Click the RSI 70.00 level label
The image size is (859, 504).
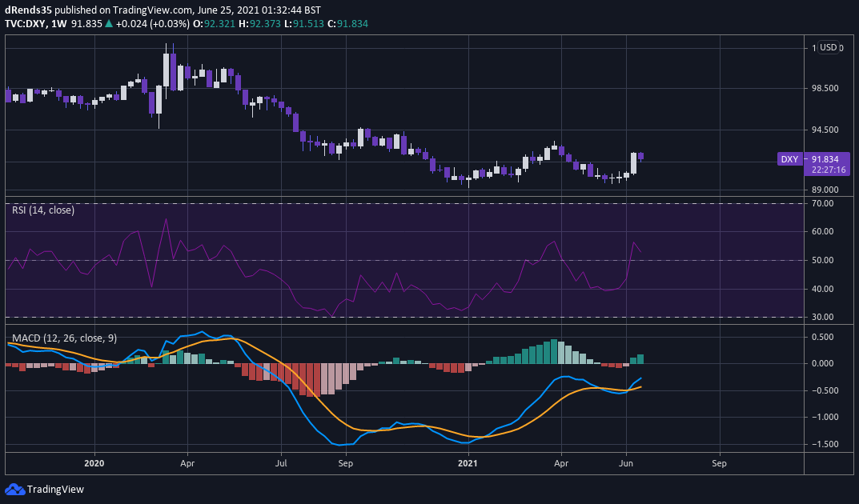(x=822, y=203)
